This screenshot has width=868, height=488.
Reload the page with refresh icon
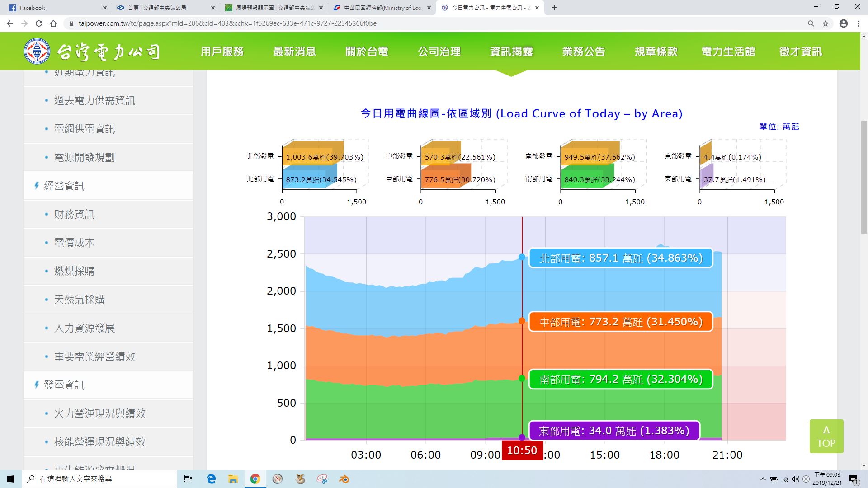39,23
